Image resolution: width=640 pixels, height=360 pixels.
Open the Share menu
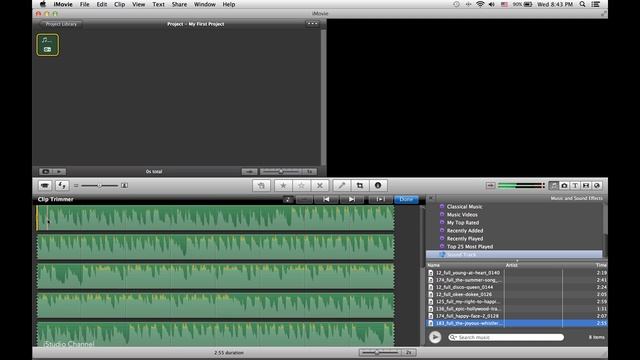pyautogui.click(x=179, y=4)
